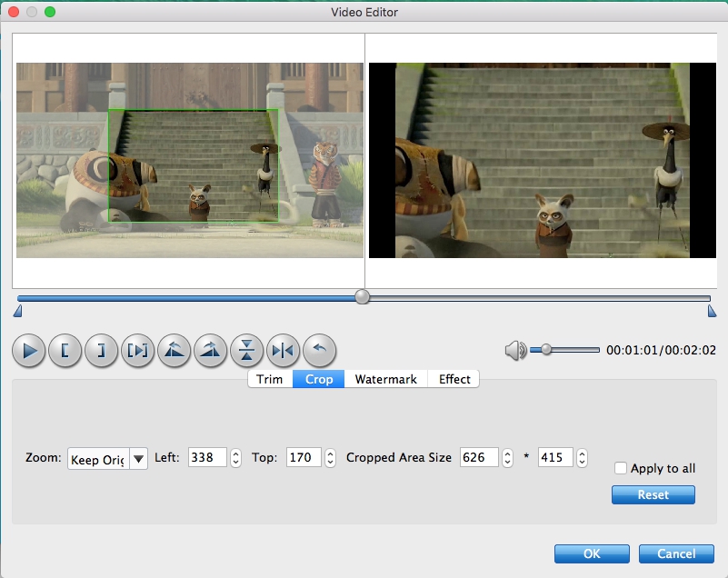
Task: Adjust the Top value stepper
Action: [x=330, y=458]
